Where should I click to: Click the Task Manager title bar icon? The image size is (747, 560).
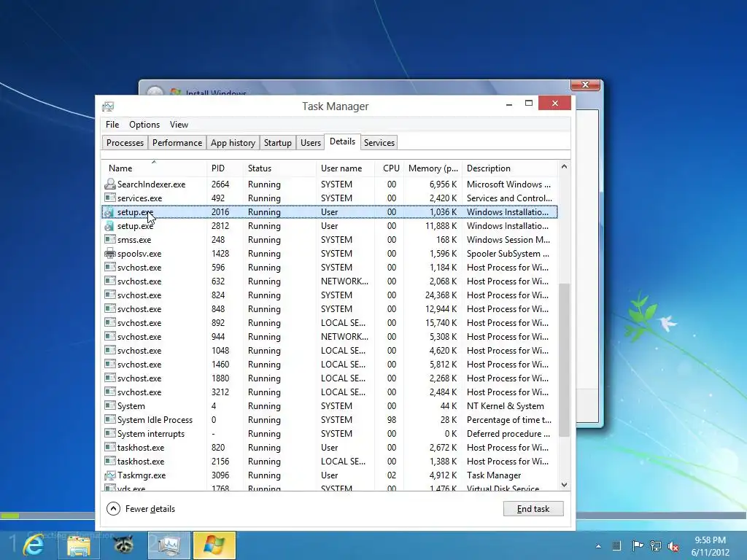pos(108,106)
